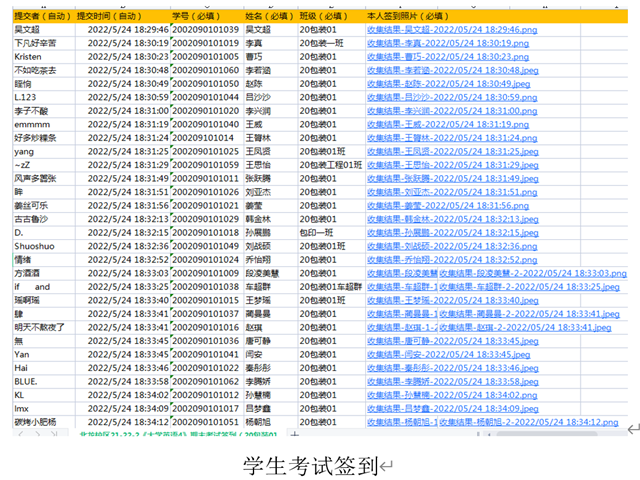Image resolution: width=640 pixels, height=480 pixels.
Task: Open the 曹巧 sign-in photo link
Action: tap(448, 57)
